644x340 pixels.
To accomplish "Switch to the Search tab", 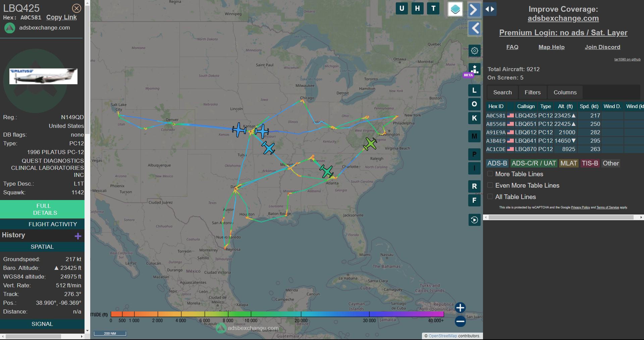I will [x=502, y=92].
